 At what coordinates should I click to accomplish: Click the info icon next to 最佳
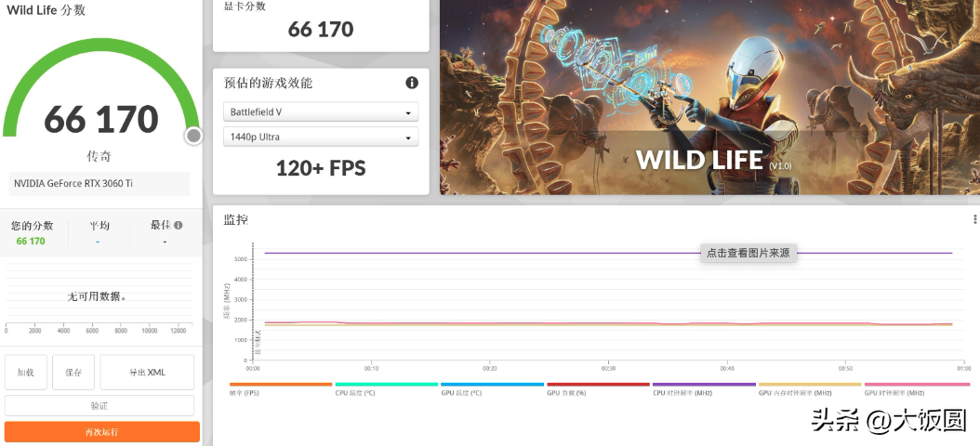(x=178, y=225)
